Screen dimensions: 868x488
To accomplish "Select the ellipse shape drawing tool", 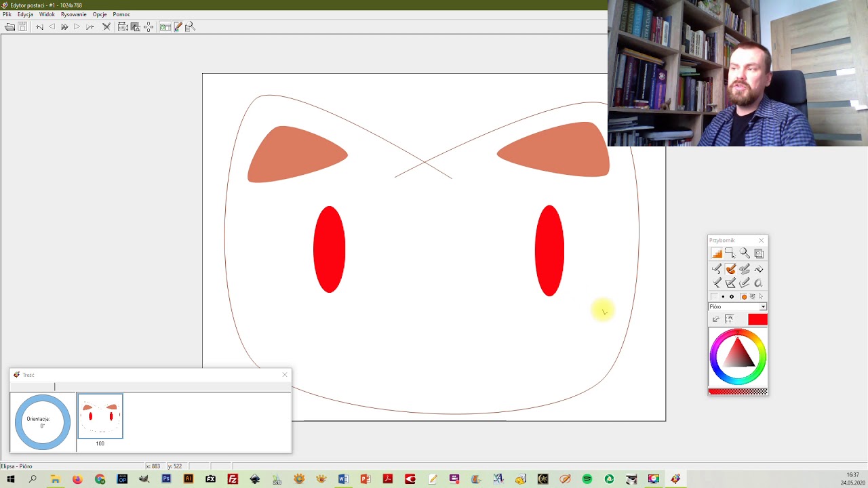I will 745,283.
